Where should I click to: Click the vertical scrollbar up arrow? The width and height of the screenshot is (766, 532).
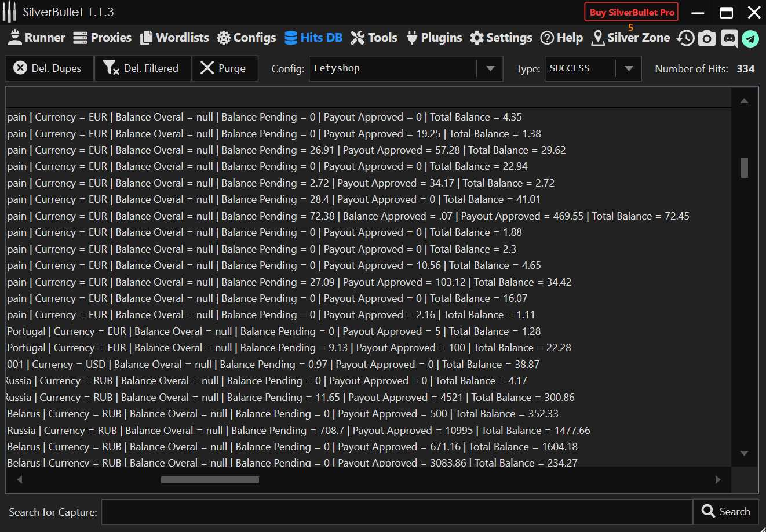click(x=745, y=101)
